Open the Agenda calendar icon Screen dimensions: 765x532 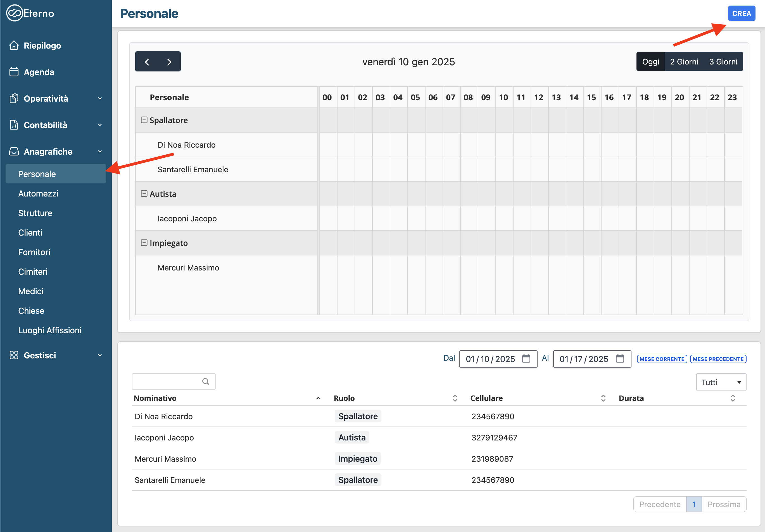click(x=14, y=72)
